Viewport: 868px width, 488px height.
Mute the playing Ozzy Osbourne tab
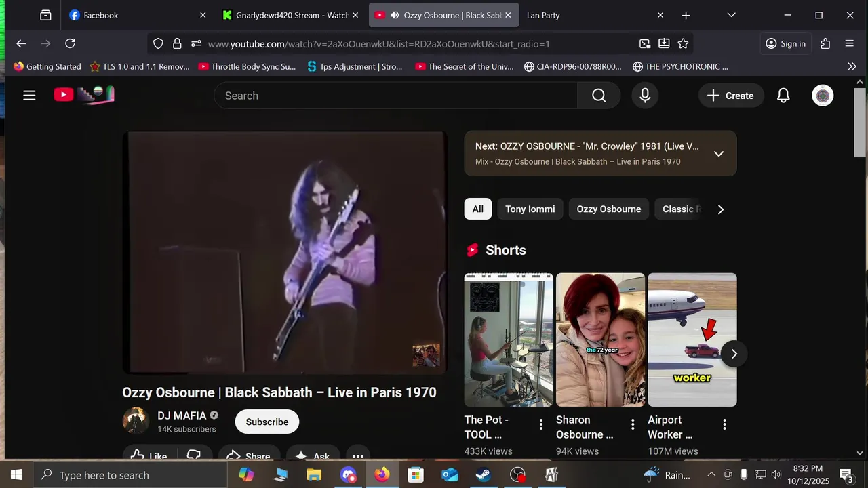pyautogui.click(x=395, y=15)
